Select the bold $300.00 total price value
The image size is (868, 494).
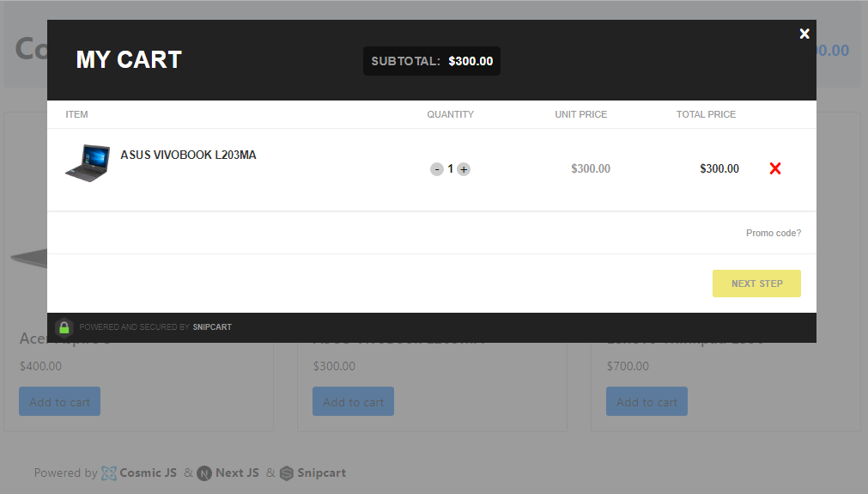click(719, 169)
